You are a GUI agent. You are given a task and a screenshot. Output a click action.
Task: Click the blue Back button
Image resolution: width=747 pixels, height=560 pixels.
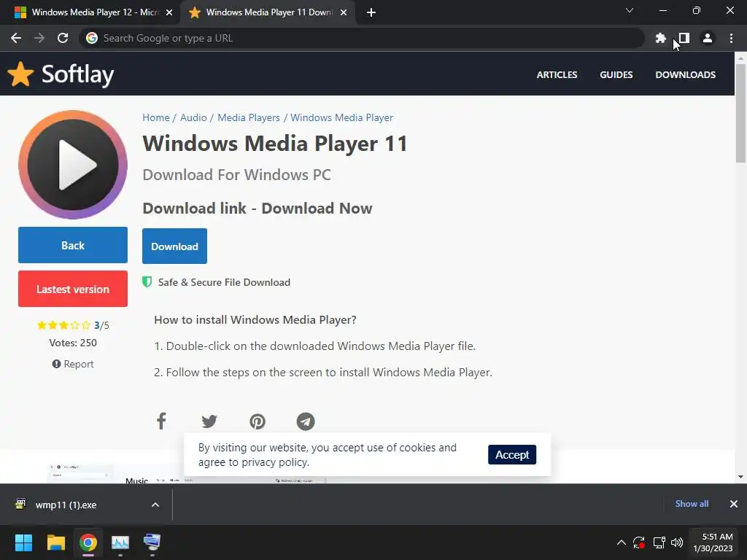73,245
